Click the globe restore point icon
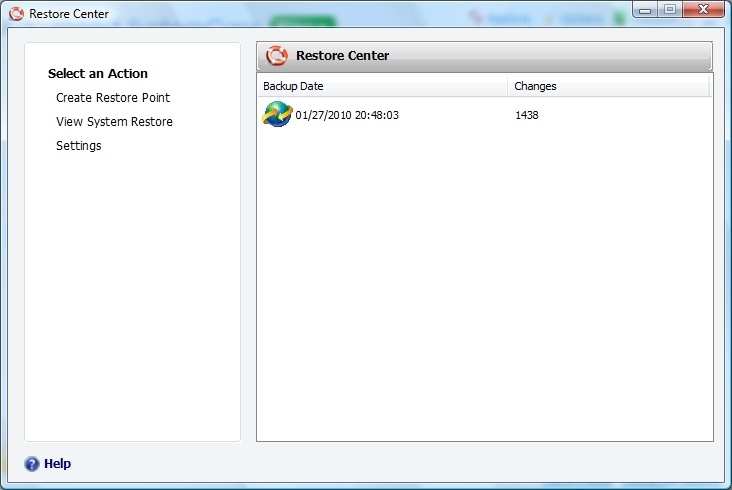The height and width of the screenshot is (490, 732). click(277, 114)
